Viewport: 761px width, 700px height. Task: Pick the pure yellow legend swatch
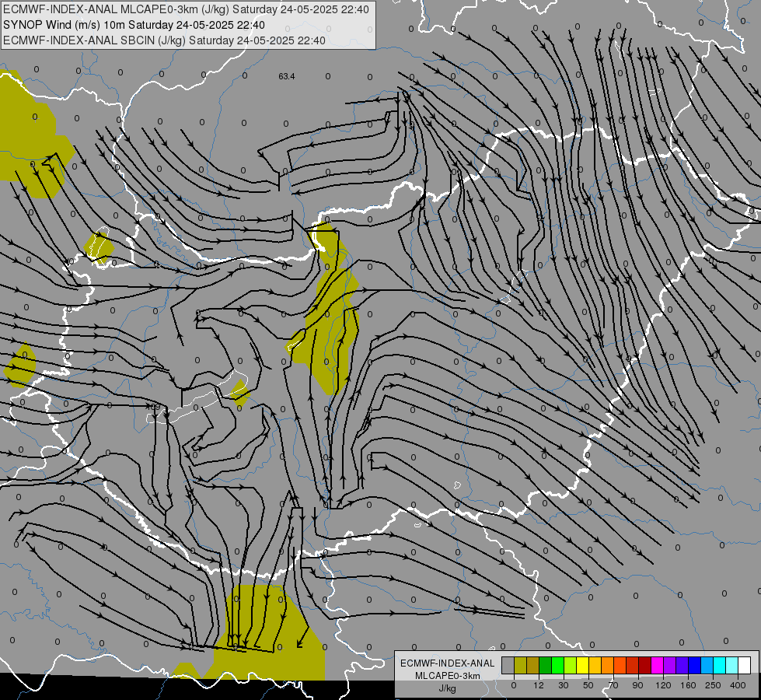coord(582,666)
